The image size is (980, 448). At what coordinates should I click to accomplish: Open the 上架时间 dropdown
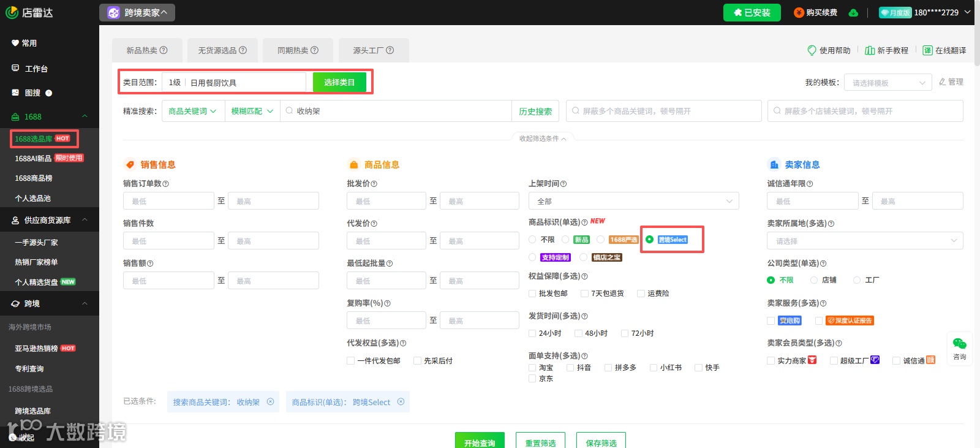tap(634, 201)
